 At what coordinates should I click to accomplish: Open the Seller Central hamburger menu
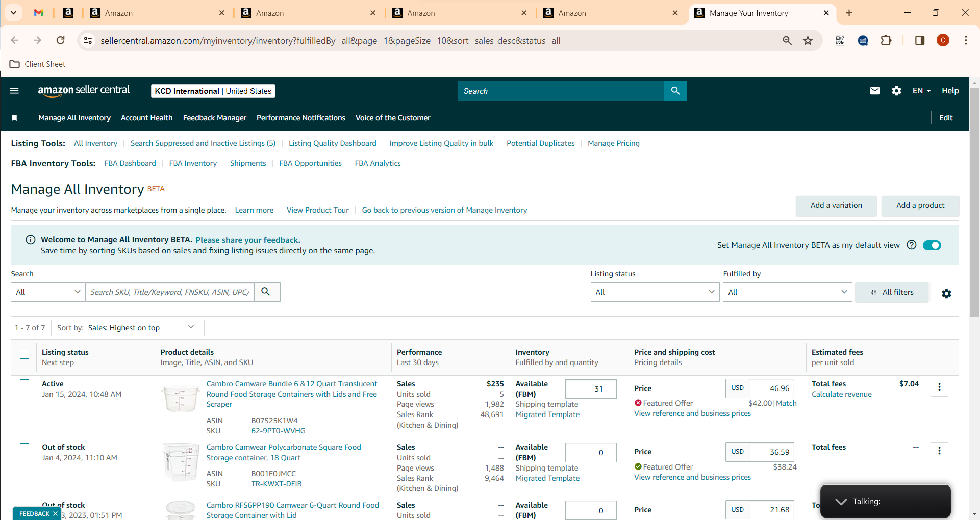pyautogui.click(x=14, y=91)
